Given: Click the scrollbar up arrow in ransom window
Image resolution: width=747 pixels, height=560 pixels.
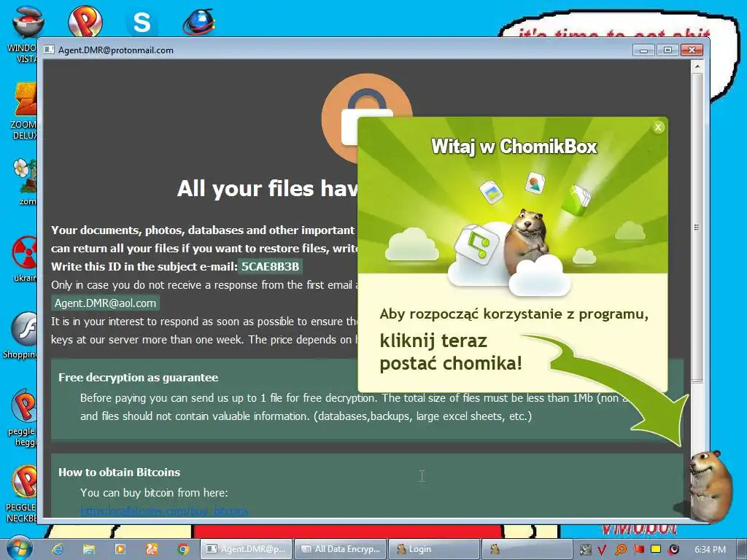Looking at the screenshot, I should [697, 66].
